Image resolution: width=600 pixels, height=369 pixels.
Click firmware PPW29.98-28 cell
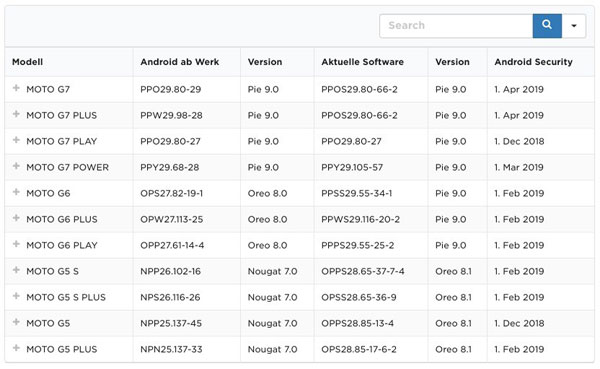point(171,116)
